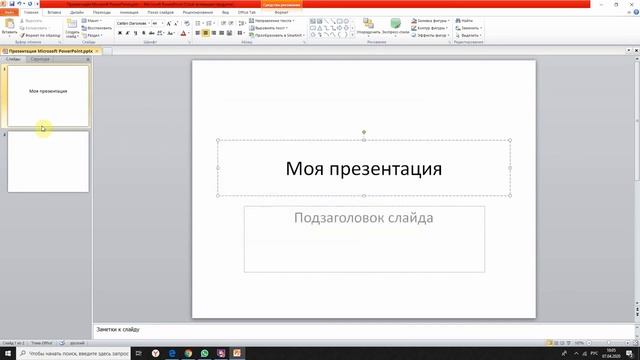The height and width of the screenshot is (360, 640).
Task: Open the notification center icon
Action: click(630, 353)
